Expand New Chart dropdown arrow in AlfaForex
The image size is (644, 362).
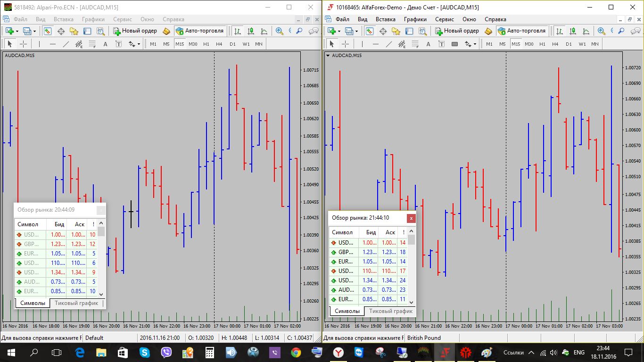339,31
